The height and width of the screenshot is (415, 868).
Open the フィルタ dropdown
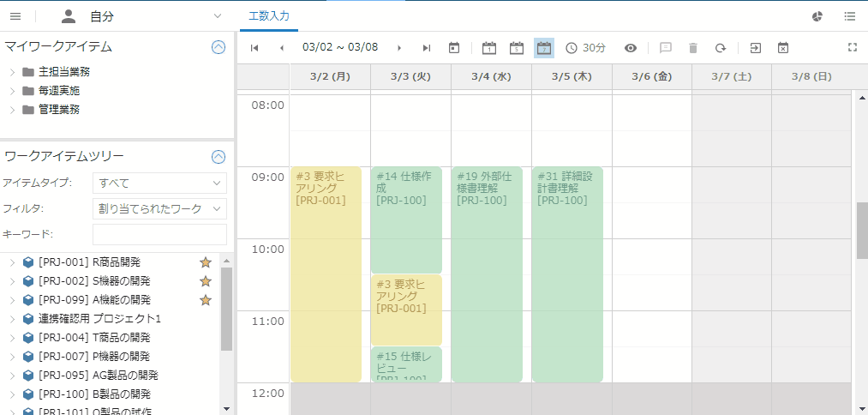[x=159, y=208]
